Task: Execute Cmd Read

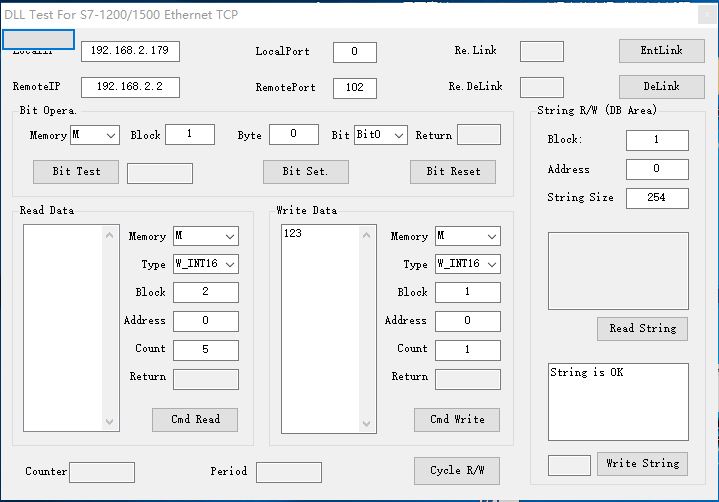Action: point(195,419)
